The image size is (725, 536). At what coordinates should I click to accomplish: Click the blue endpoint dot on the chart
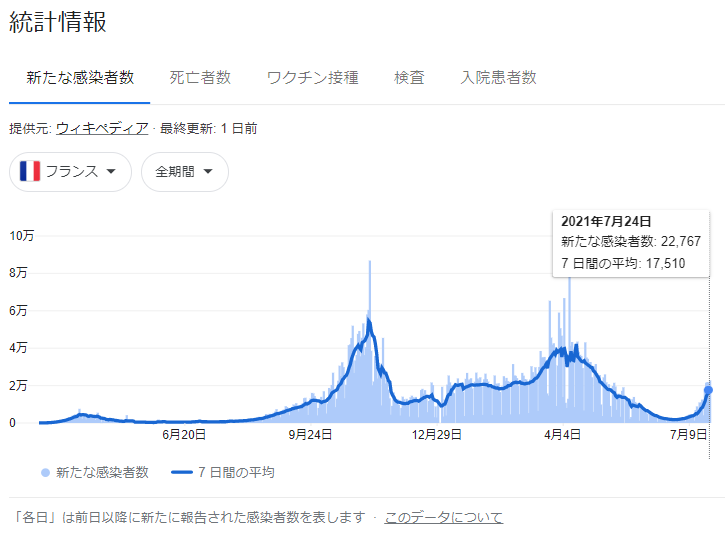coord(709,390)
